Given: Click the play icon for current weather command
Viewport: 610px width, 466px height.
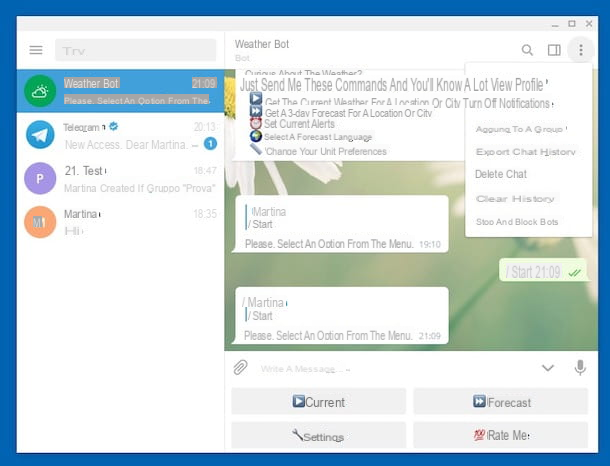Looking at the screenshot, I should [x=256, y=98].
